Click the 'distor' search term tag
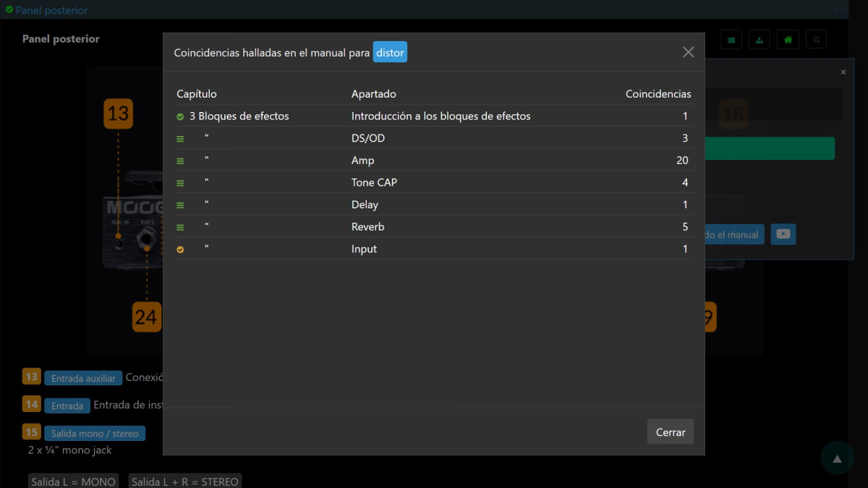Image resolution: width=868 pixels, height=488 pixels. [390, 53]
